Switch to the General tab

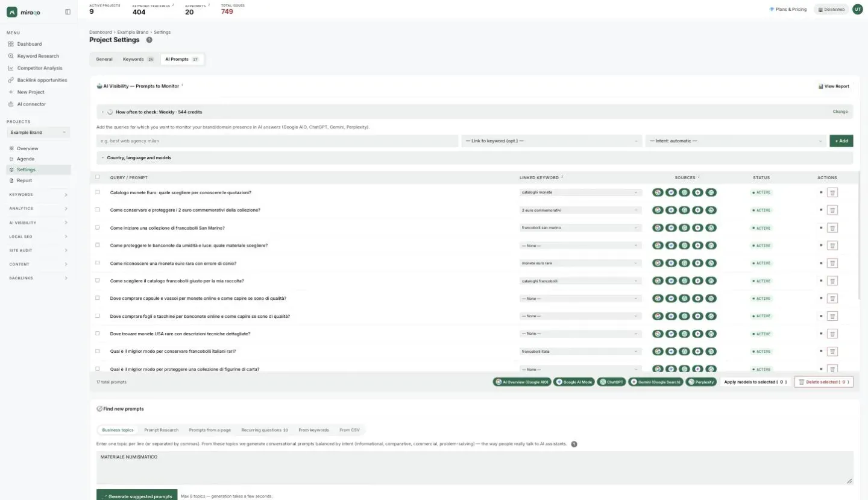click(104, 59)
